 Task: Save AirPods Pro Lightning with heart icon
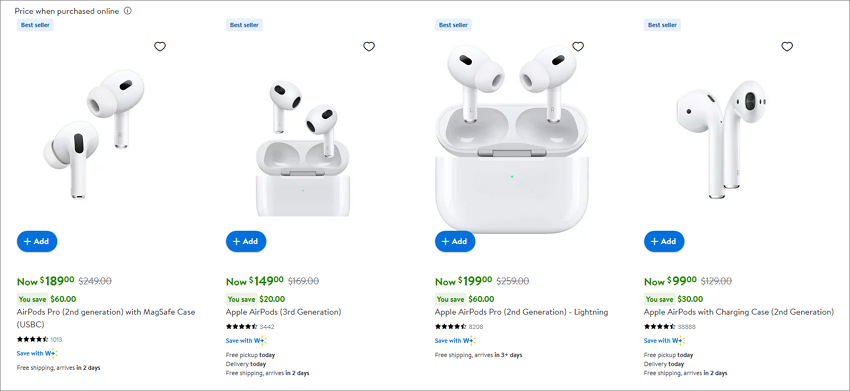(x=578, y=47)
